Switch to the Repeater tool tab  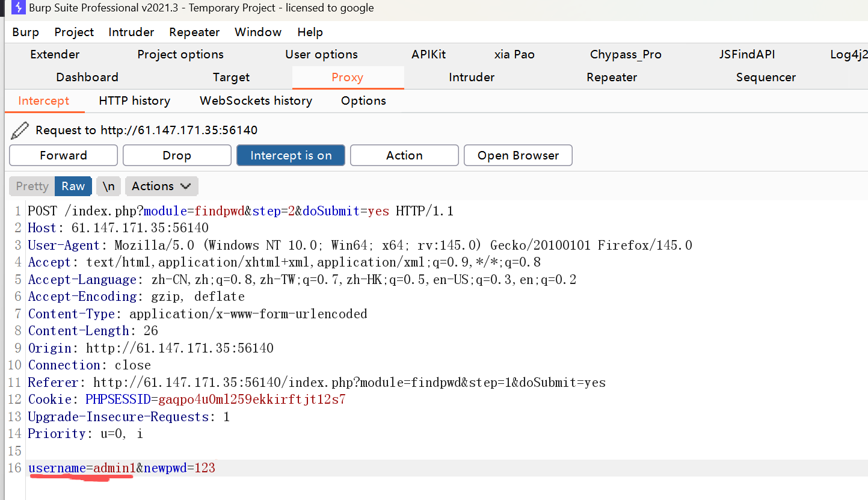(612, 78)
